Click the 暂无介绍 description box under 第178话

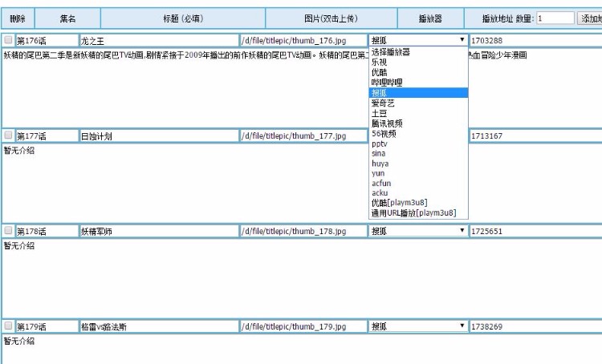tap(302, 278)
